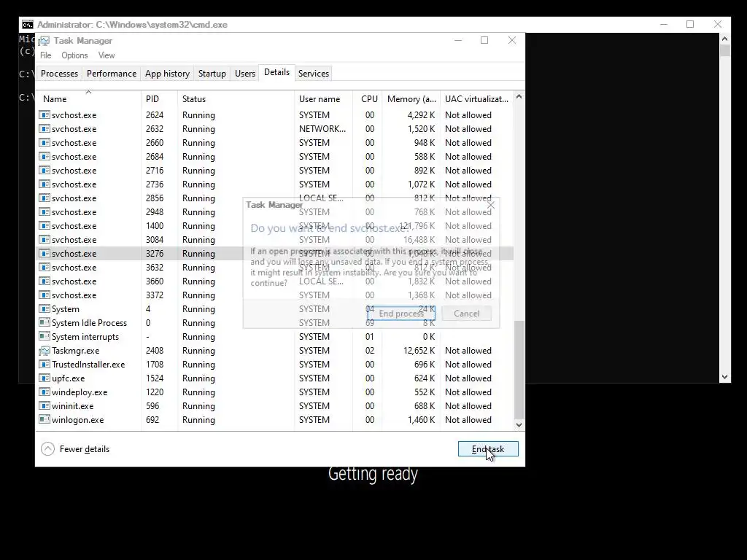747x560 pixels.
Task: Switch to the Performance tab
Action: pyautogui.click(x=112, y=74)
